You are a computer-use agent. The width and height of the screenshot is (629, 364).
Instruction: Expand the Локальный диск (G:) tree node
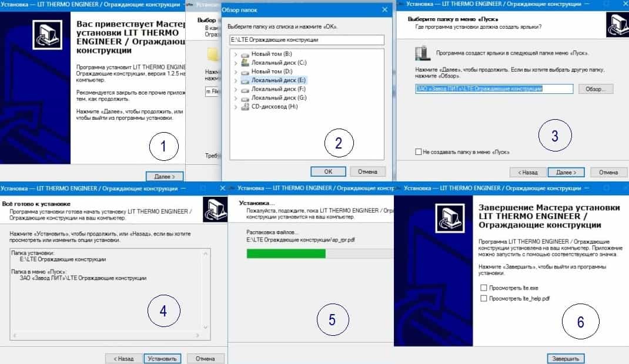(236, 97)
